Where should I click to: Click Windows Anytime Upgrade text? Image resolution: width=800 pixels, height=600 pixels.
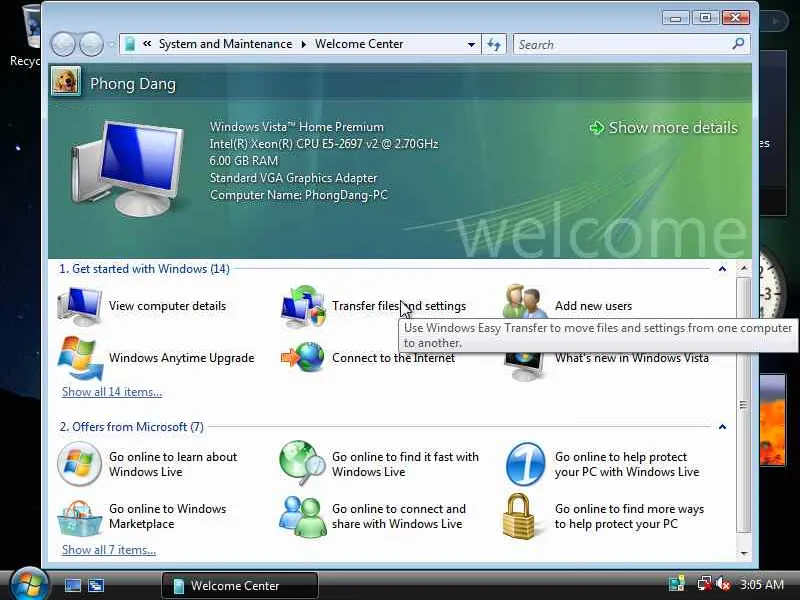[181, 358]
